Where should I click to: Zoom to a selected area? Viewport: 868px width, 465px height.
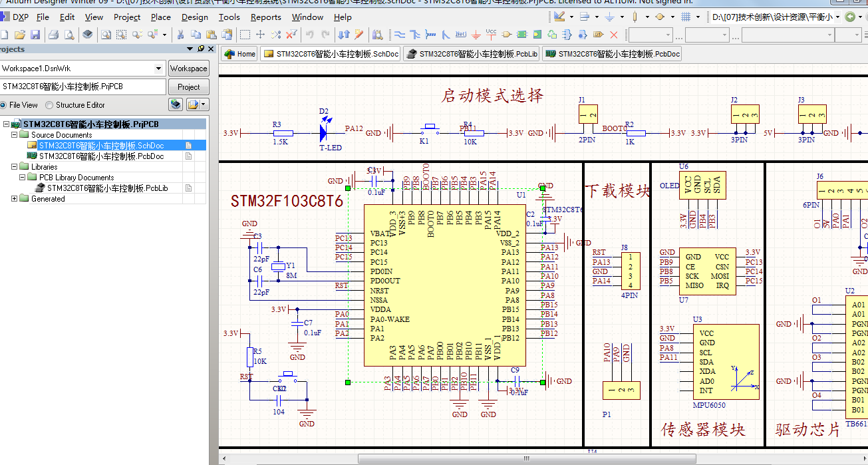[x=120, y=34]
